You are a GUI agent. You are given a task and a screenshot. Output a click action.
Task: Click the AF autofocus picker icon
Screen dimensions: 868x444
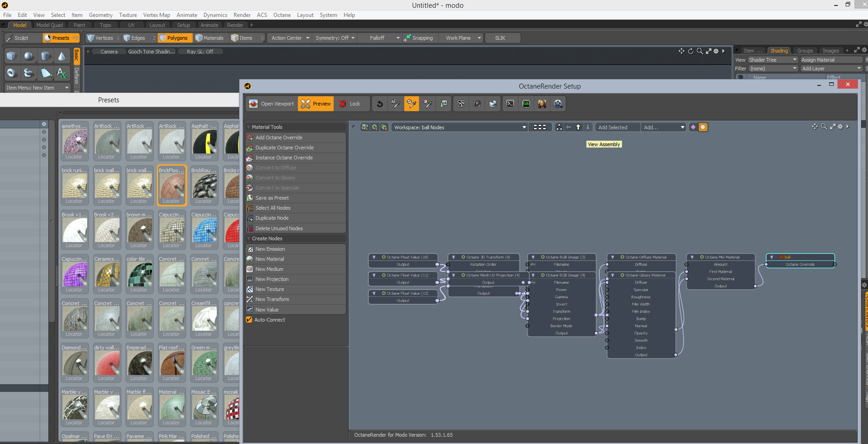[x=395, y=104]
